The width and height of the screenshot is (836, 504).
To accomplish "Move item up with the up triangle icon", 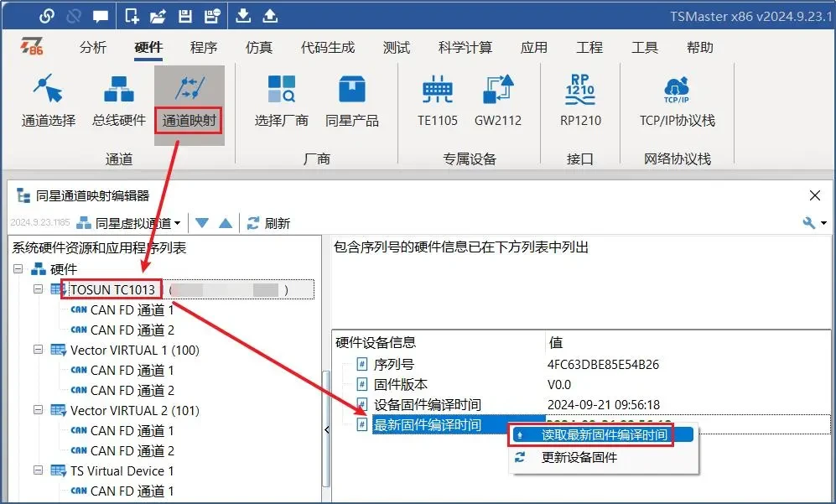I will [226, 223].
